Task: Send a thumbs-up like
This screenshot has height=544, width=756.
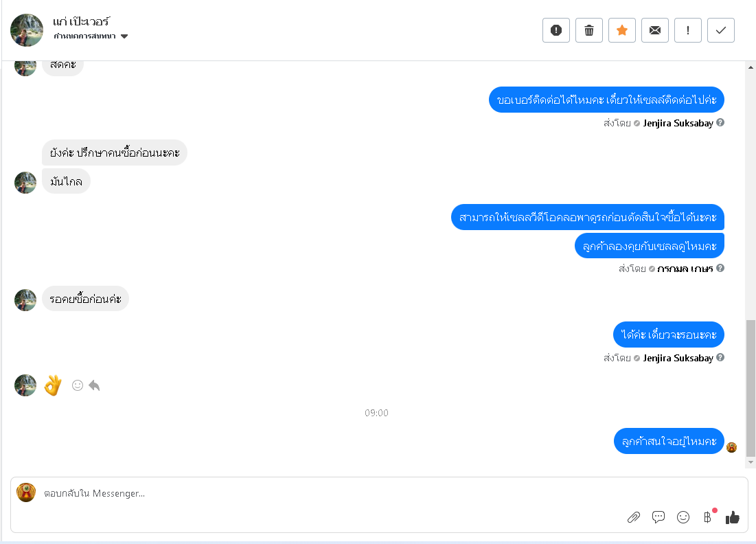Action: pos(733,517)
